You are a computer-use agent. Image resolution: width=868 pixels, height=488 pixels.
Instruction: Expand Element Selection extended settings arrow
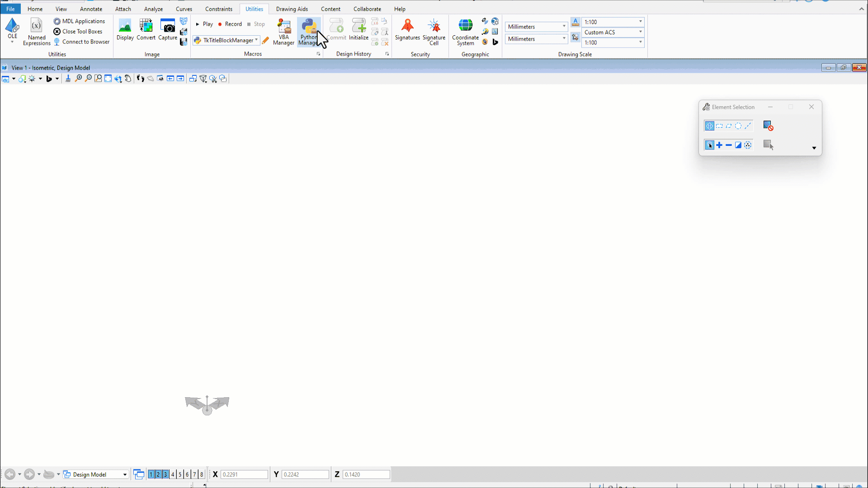[814, 148]
